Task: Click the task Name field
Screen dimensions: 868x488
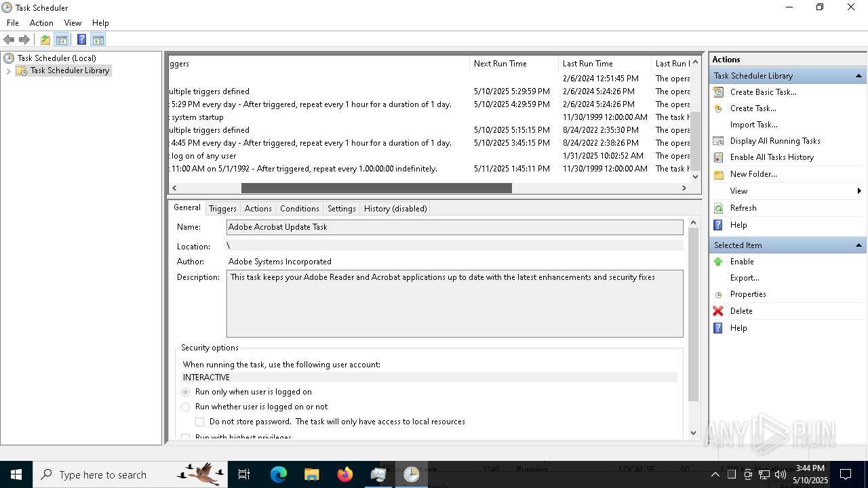Action: (454, 227)
